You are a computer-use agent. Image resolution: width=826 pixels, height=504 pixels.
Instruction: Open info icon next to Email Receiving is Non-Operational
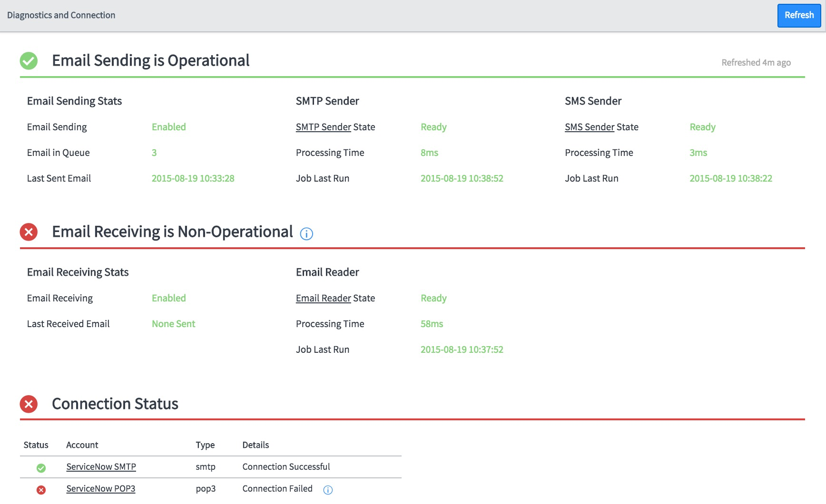pyautogui.click(x=306, y=234)
